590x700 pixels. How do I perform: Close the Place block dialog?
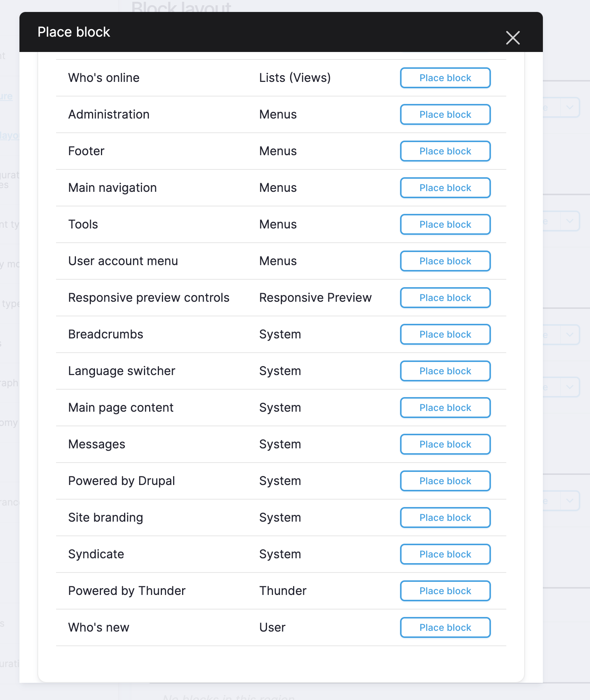(513, 38)
